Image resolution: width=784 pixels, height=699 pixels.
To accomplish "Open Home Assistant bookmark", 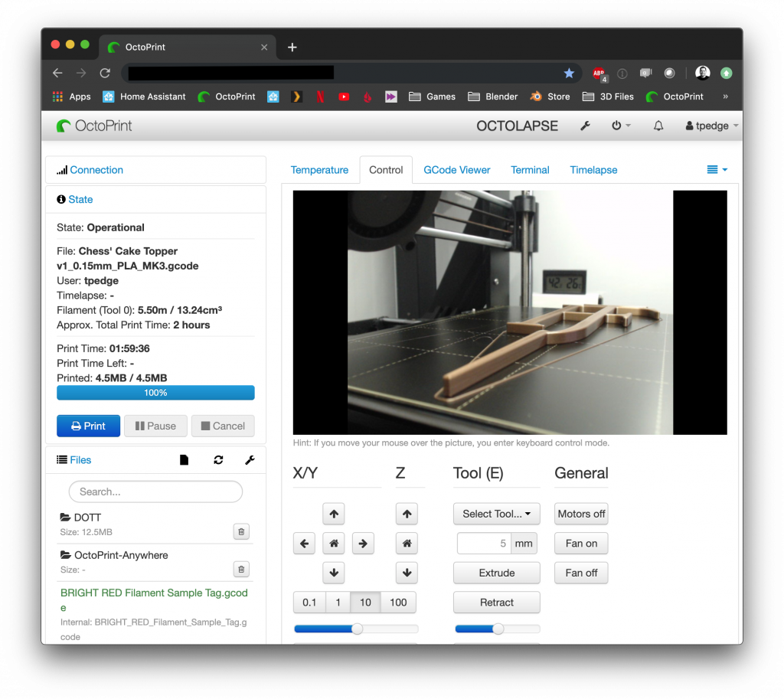I will 144,97.
